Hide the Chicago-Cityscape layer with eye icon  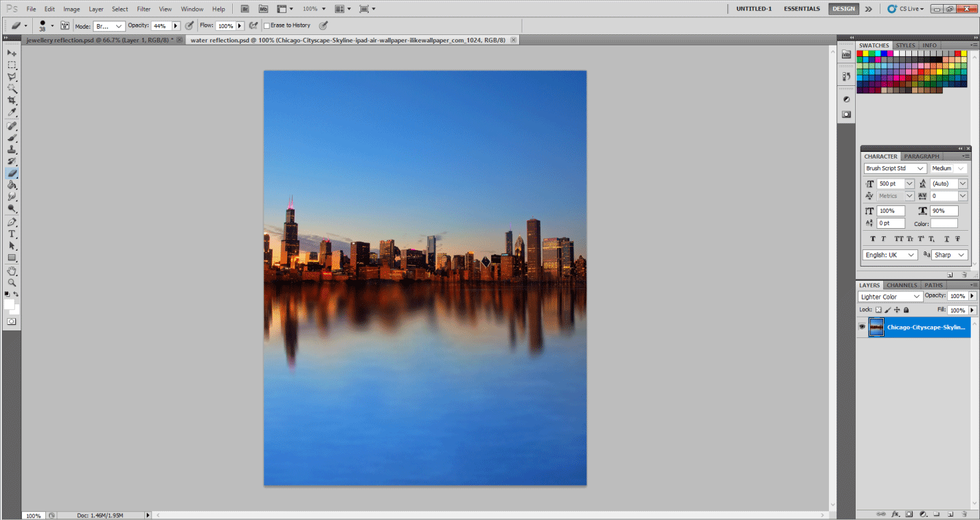tap(862, 327)
